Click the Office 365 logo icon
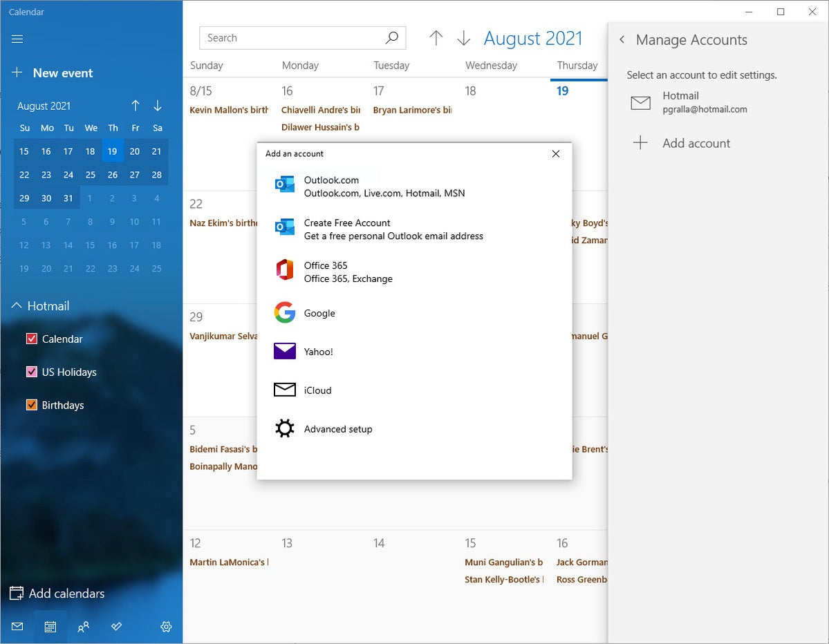The width and height of the screenshot is (829, 644). [x=284, y=270]
